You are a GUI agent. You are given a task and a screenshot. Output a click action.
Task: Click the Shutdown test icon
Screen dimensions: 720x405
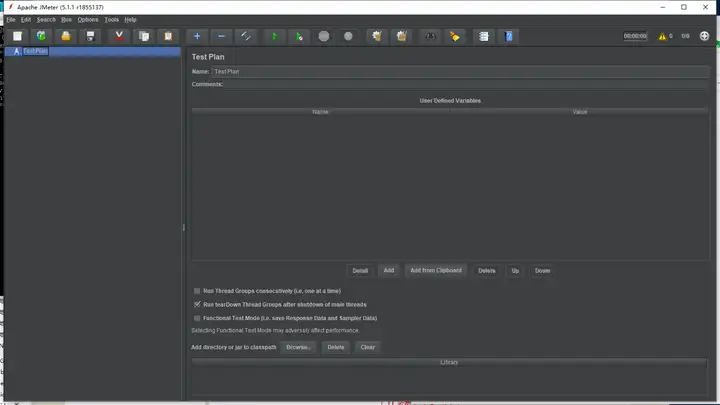click(x=348, y=36)
